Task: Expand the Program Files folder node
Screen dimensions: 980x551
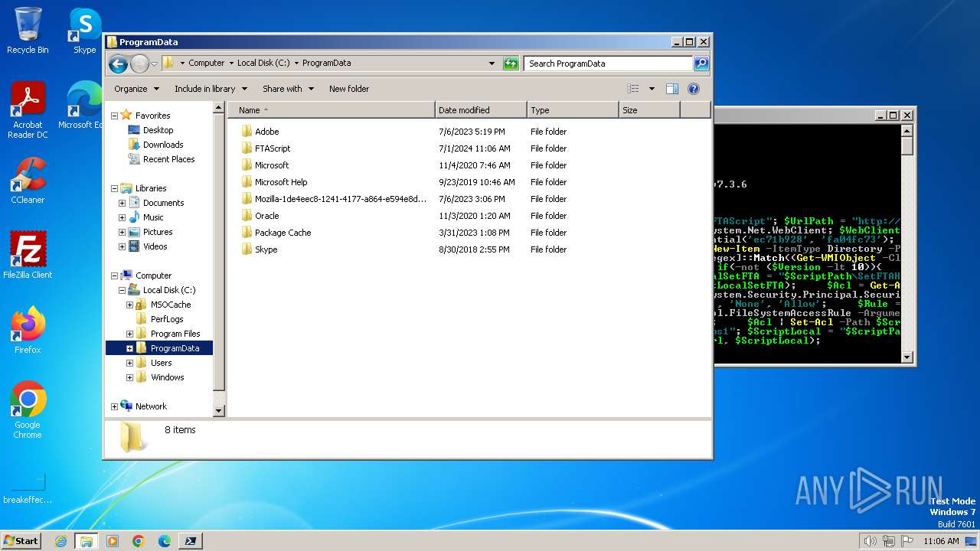Action: tap(129, 334)
